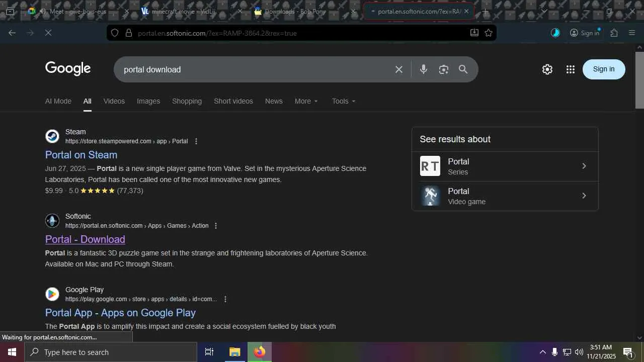Click the Firefox icon on the taskbar
Image resolution: width=644 pixels, height=362 pixels.
260,352
